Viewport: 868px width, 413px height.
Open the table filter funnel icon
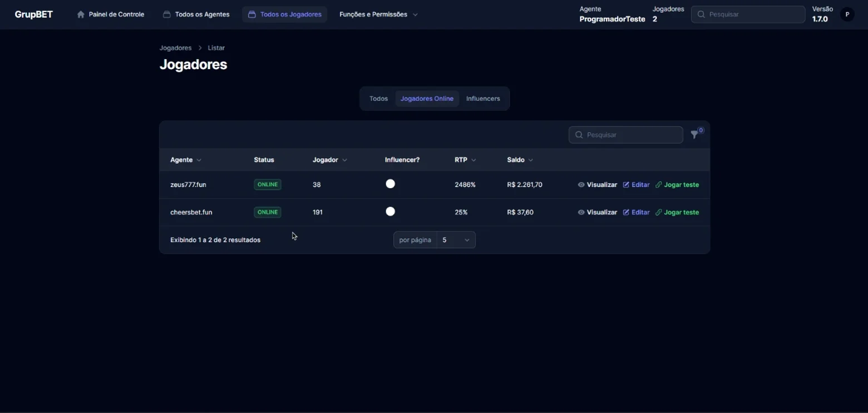pos(694,135)
